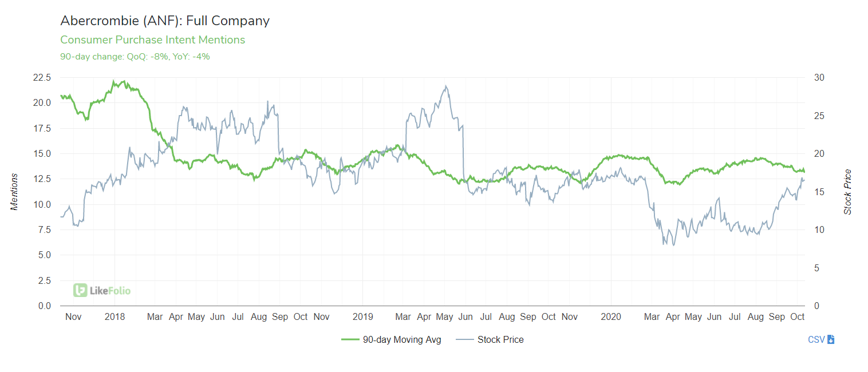Click the gray Stock Price legend line marker
Viewport: 868px width, 372px height.
(x=464, y=339)
